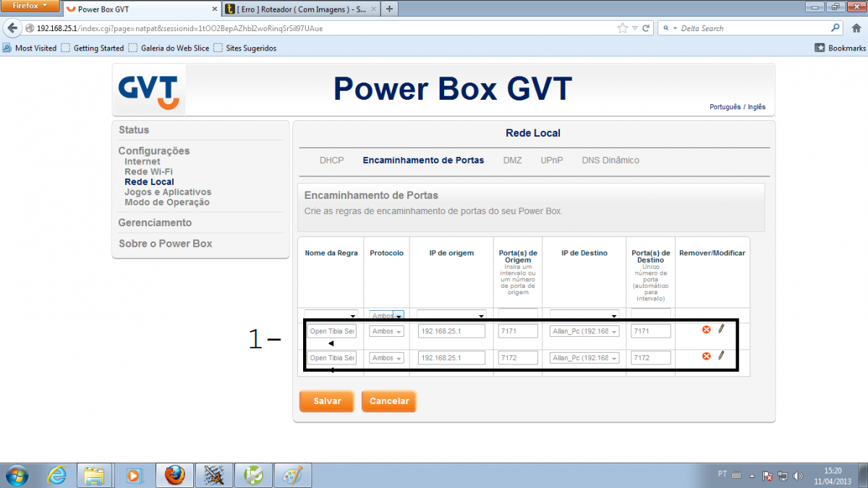Click the volume speaker tray icon
Screen dimensions: 868x488
click(x=798, y=476)
